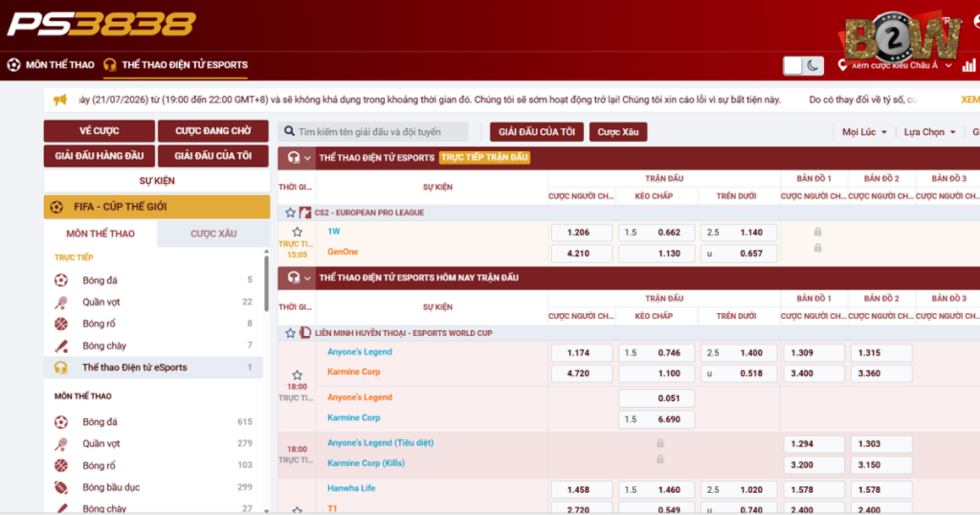
Task: Click the Vé Cược button
Action: tap(100, 131)
